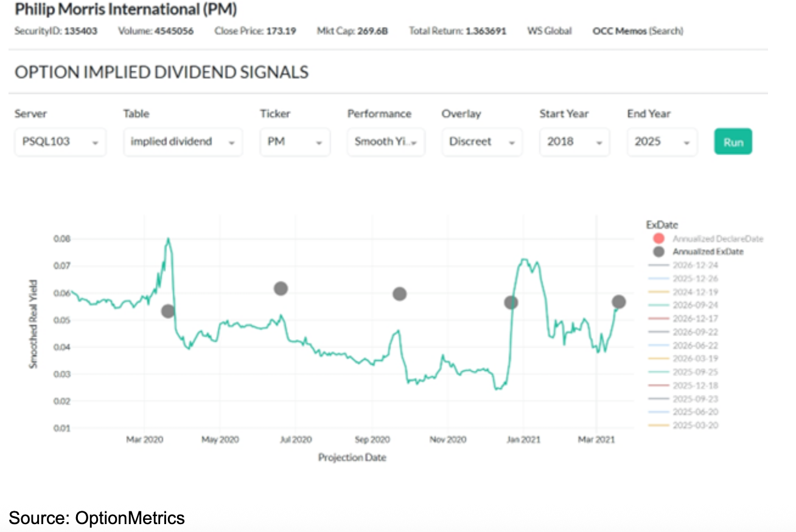The height and width of the screenshot is (532, 796).
Task: Click the OCC Memos (Search) link
Action: point(637,31)
